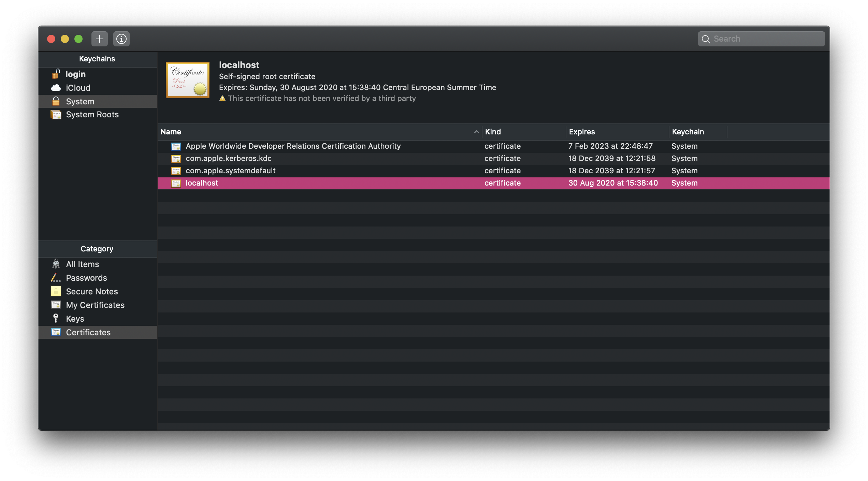Show All Items category
868x481 pixels.
(x=82, y=264)
